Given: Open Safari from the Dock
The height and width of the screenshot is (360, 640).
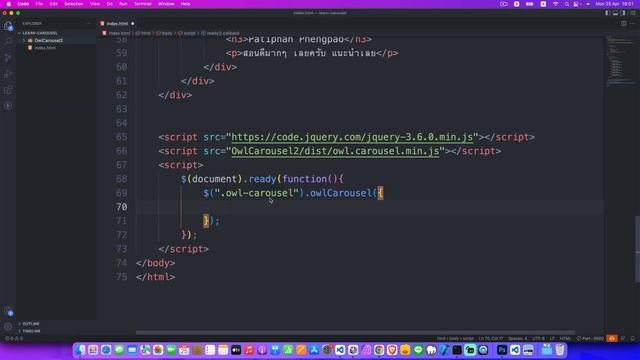Looking at the screenshot, I should [x=106, y=350].
